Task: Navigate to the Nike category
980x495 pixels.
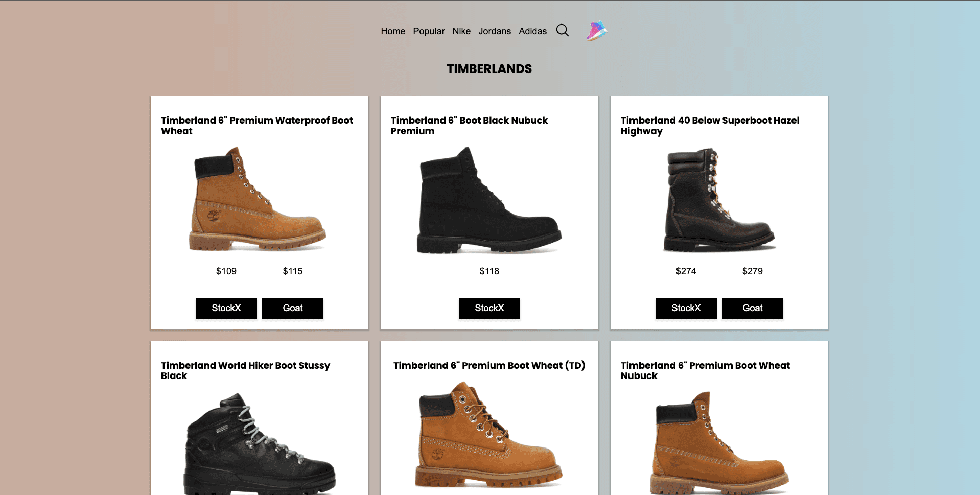Action: pos(461,31)
